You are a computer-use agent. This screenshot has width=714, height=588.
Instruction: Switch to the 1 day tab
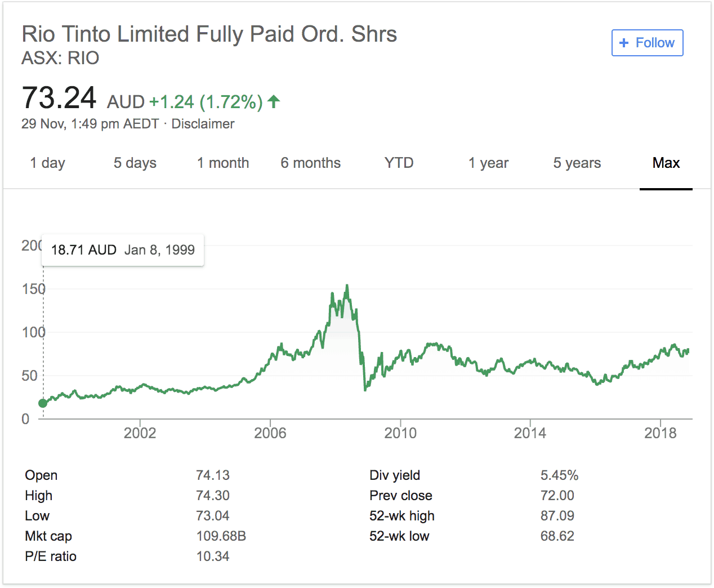(47, 163)
